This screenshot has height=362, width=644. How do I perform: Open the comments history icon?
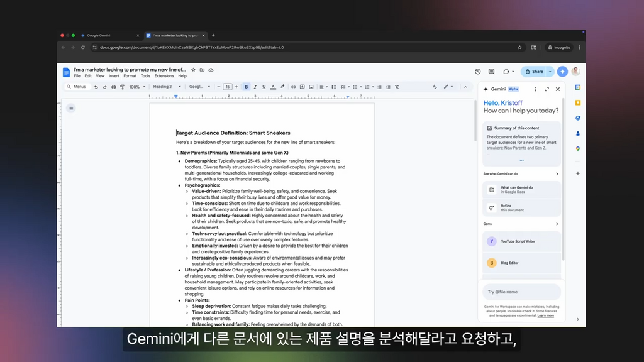[x=491, y=72]
